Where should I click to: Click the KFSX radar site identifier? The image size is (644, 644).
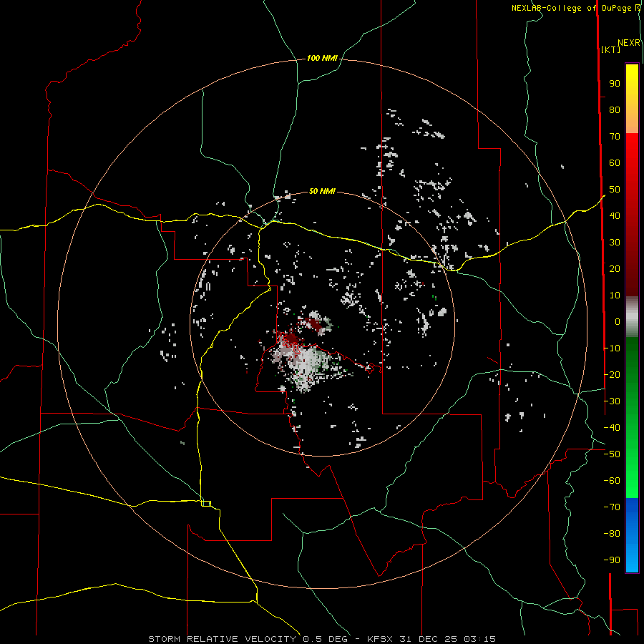381,639
